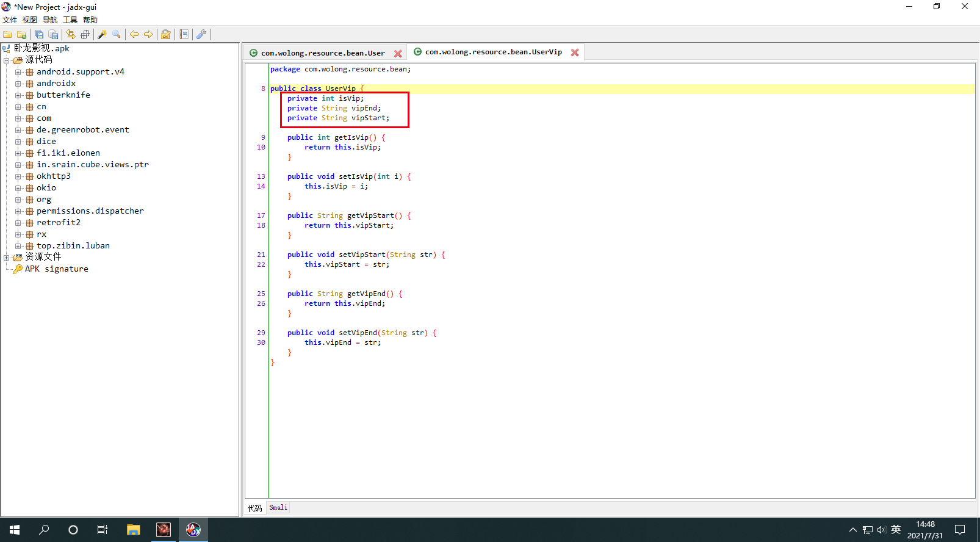The height and width of the screenshot is (542, 980).
Task: Click the getVipStart method name
Action: coord(370,216)
